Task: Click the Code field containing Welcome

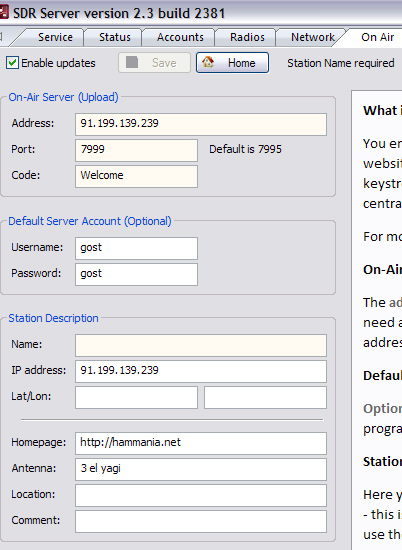Action: (x=136, y=176)
